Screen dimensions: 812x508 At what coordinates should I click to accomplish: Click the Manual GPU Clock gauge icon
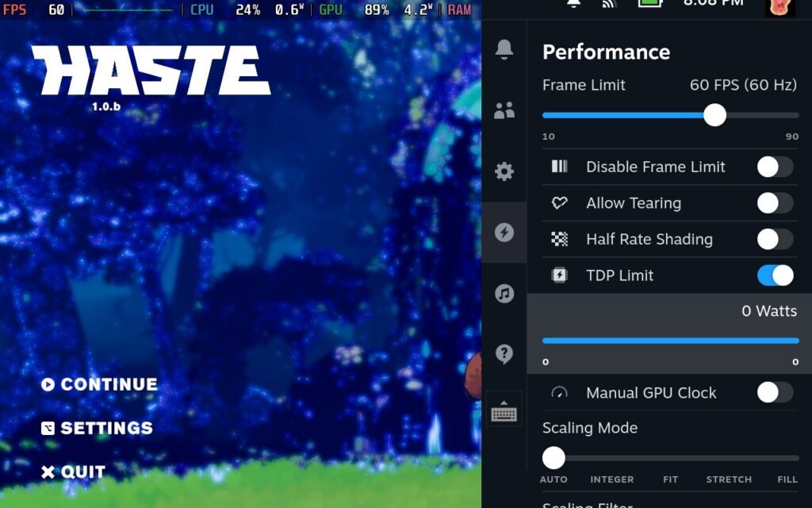pyautogui.click(x=559, y=392)
